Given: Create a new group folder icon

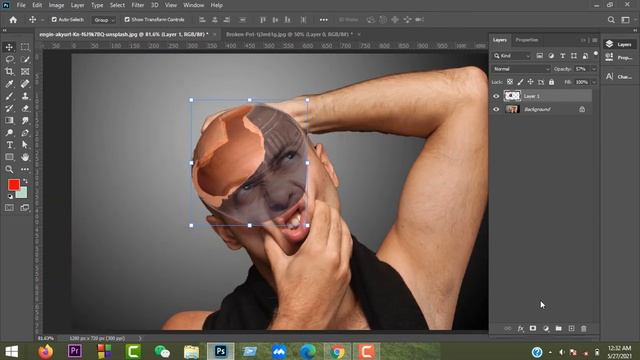Looking at the screenshot, I should point(558,328).
